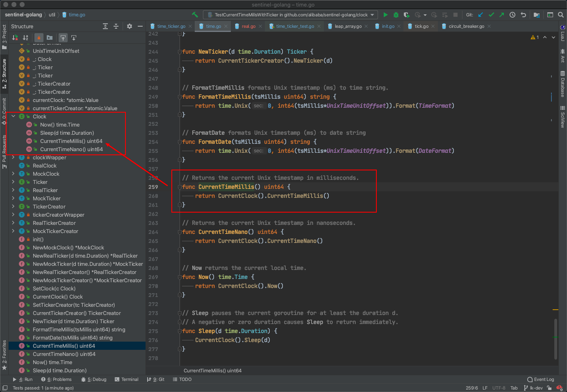
Task: Open the Run tool window
Action: (x=23, y=379)
